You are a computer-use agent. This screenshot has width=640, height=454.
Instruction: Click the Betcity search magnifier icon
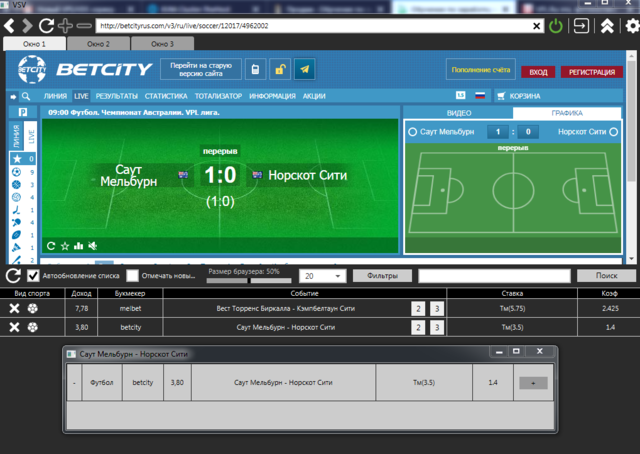(26, 96)
